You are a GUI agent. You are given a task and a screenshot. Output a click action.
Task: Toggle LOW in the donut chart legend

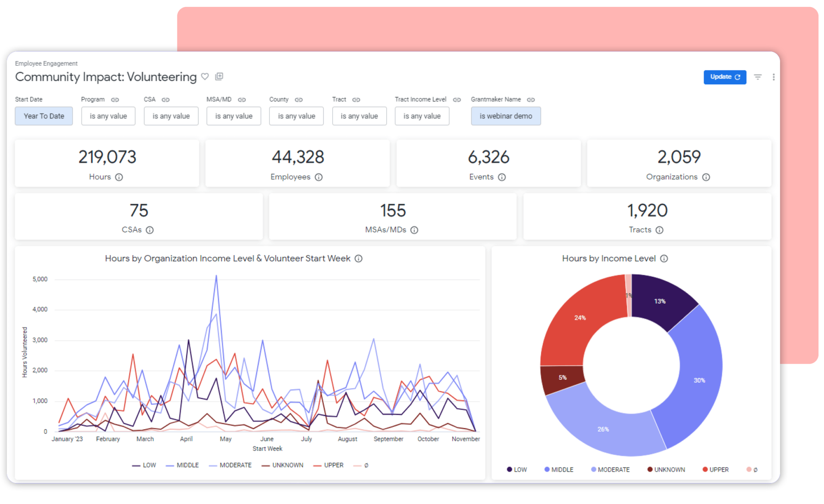point(519,469)
